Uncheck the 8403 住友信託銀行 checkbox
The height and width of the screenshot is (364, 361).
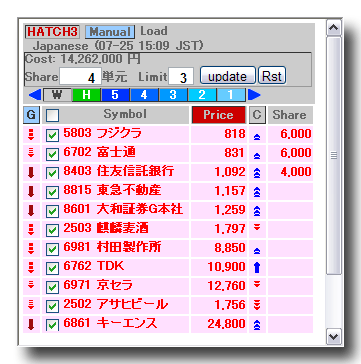(52, 173)
